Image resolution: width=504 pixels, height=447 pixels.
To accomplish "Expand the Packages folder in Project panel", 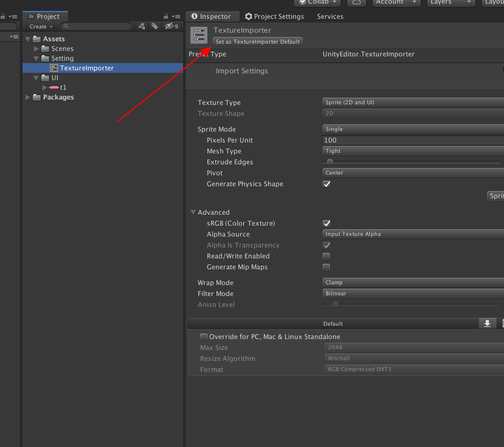I will click(x=27, y=97).
